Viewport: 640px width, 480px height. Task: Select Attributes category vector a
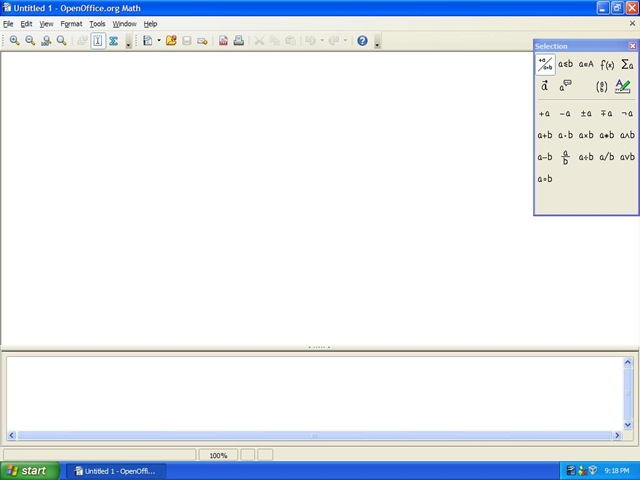point(545,86)
